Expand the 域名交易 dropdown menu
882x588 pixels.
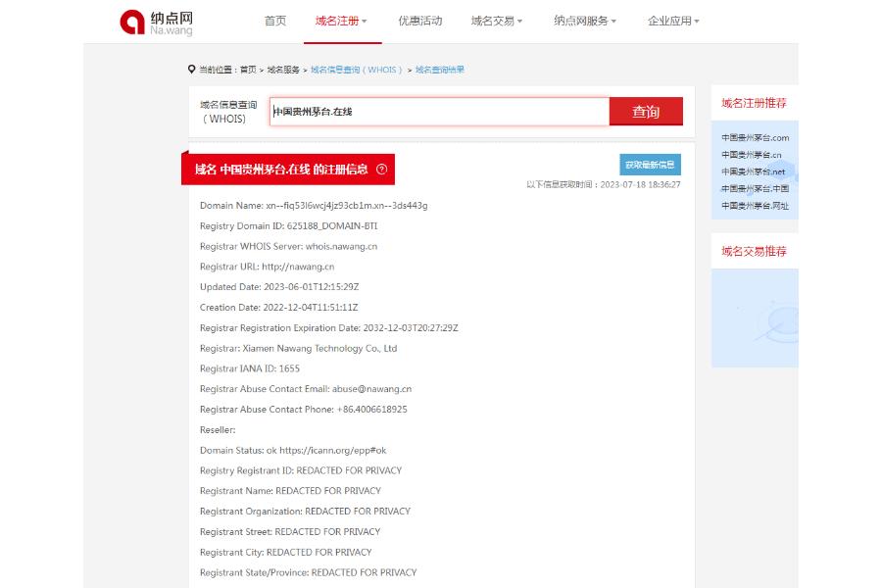pyautogui.click(x=497, y=21)
